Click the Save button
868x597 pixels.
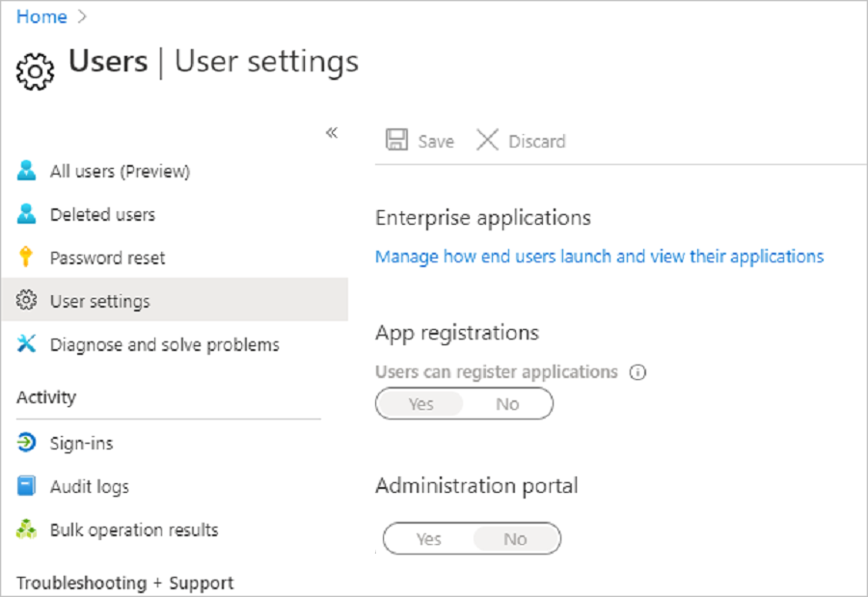420,141
